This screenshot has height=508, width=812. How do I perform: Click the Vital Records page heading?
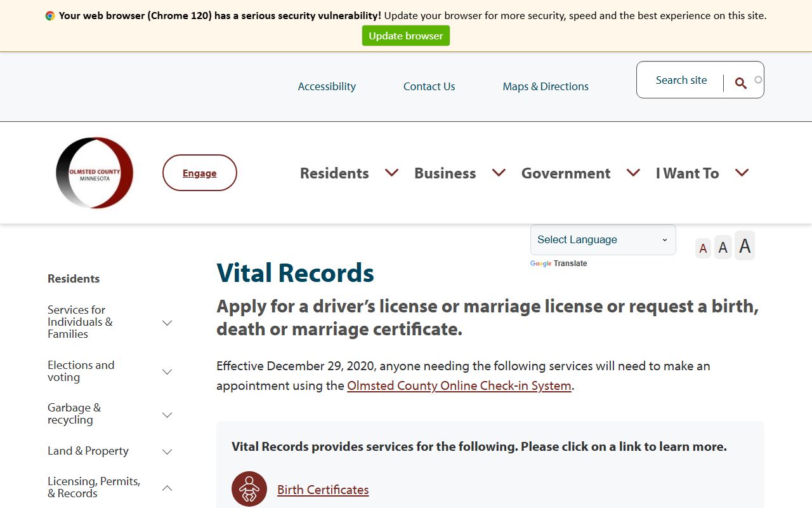click(295, 272)
